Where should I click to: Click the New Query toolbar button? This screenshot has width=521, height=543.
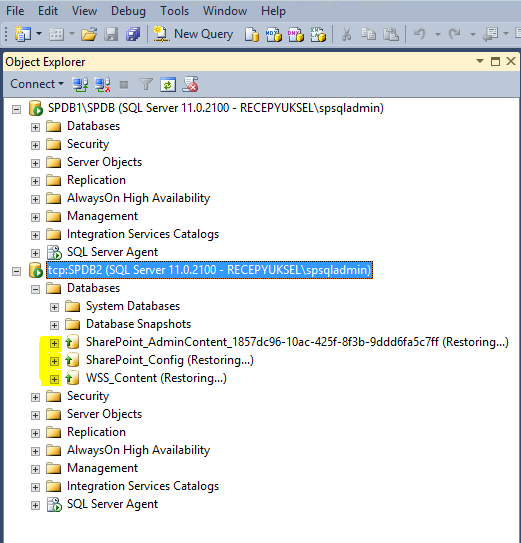coord(193,34)
